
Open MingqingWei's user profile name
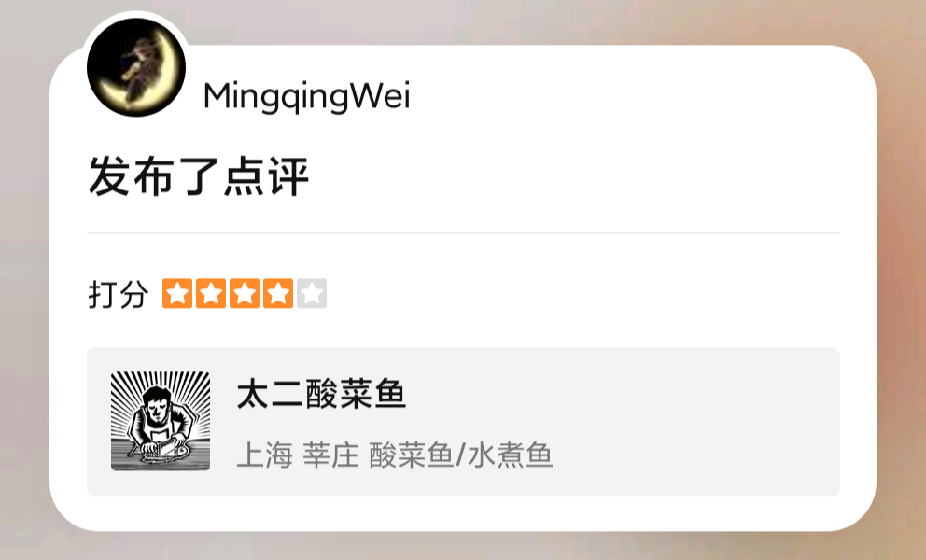(306, 97)
